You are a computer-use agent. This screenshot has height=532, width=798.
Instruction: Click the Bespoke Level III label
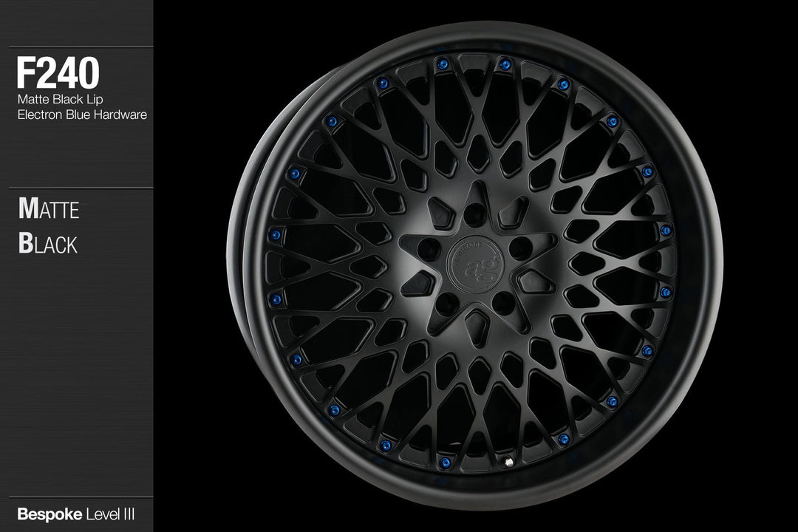point(75,513)
